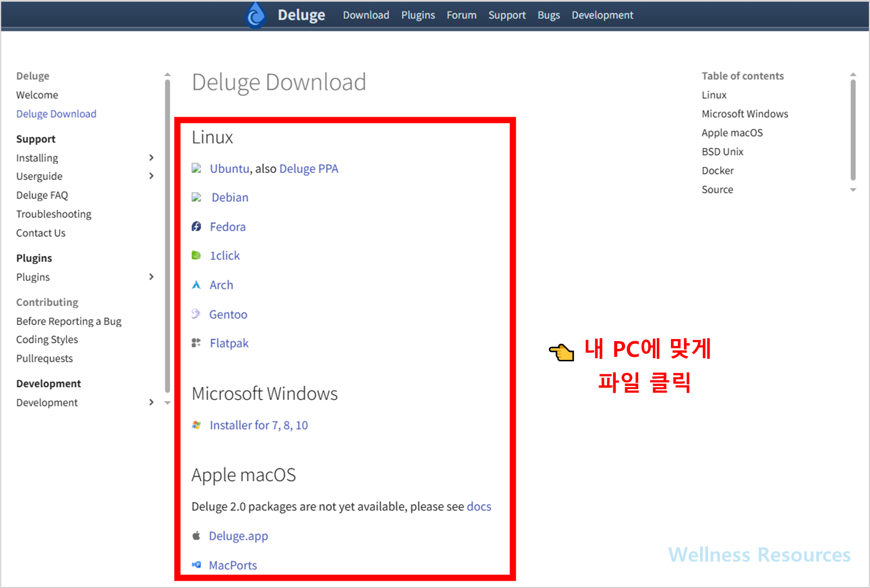
Task: Expand the Plugins sidebar section
Action: [x=151, y=277]
